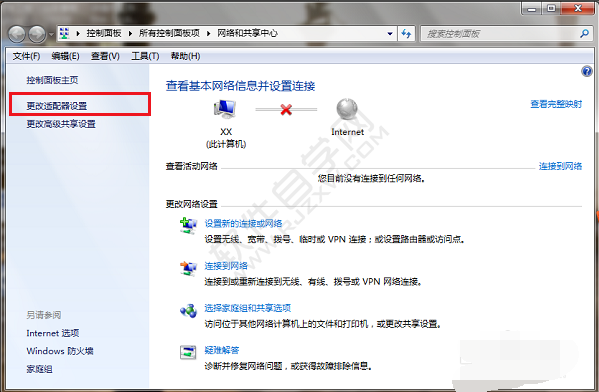Click the magnifier search icon
The height and width of the screenshot is (392, 599).
click(x=584, y=34)
